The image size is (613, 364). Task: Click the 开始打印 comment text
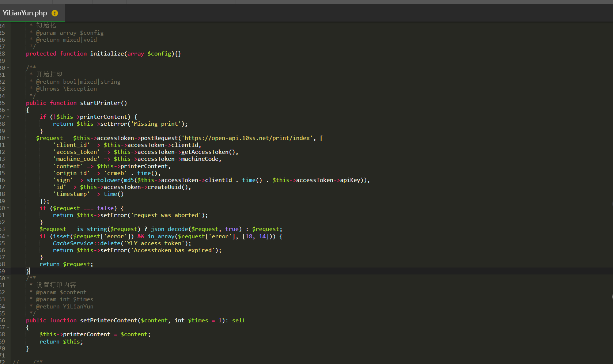[49, 75]
